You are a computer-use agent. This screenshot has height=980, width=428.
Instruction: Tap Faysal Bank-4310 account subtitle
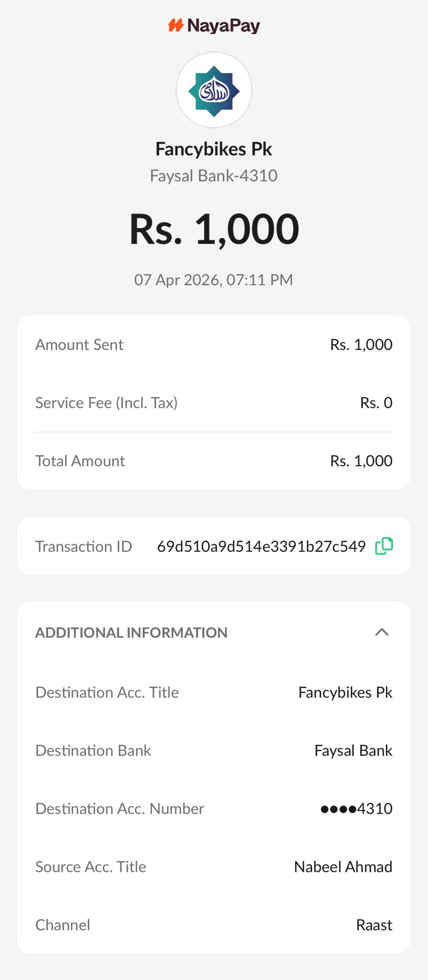[214, 176]
